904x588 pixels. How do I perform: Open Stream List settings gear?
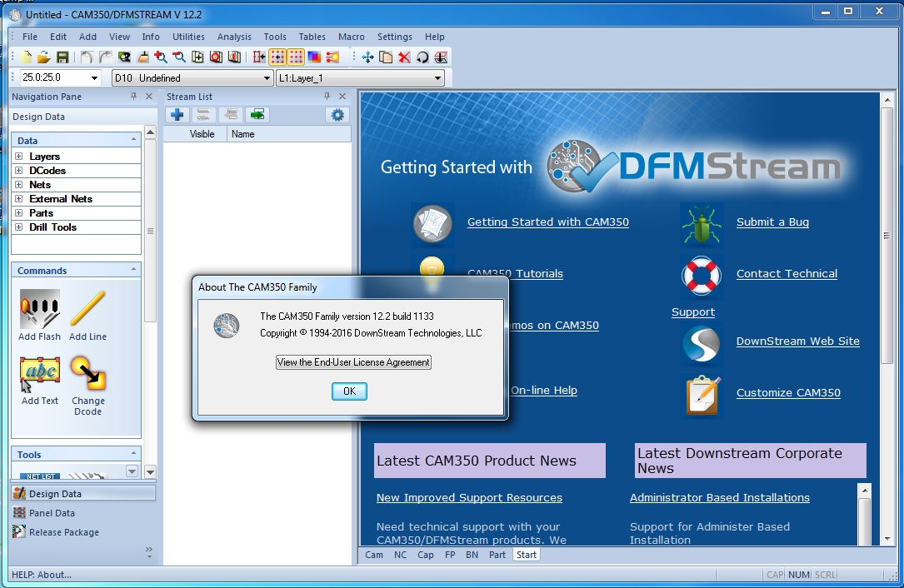pos(337,115)
